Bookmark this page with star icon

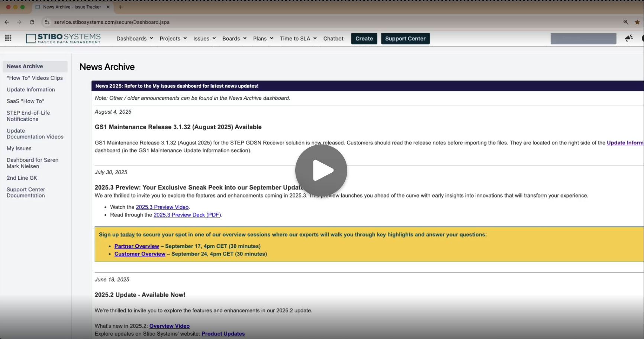(637, 22)
